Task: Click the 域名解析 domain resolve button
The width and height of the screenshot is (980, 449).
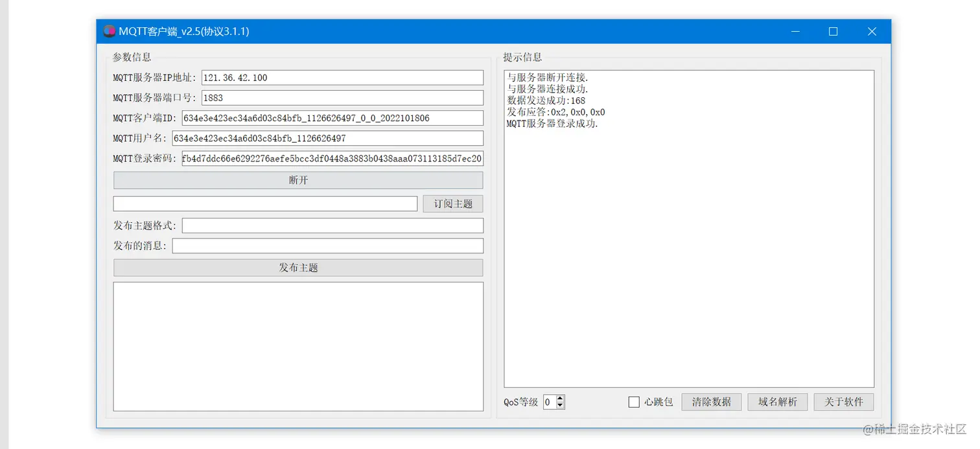Action: pyautogui.click(x=778, y=402)
